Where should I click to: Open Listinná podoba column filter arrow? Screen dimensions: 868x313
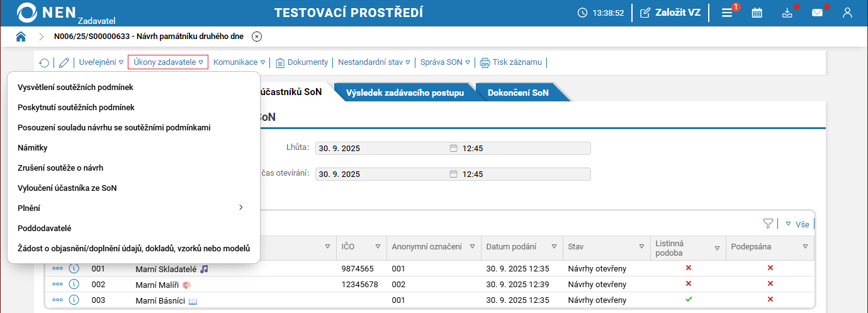tap(717, 248)
